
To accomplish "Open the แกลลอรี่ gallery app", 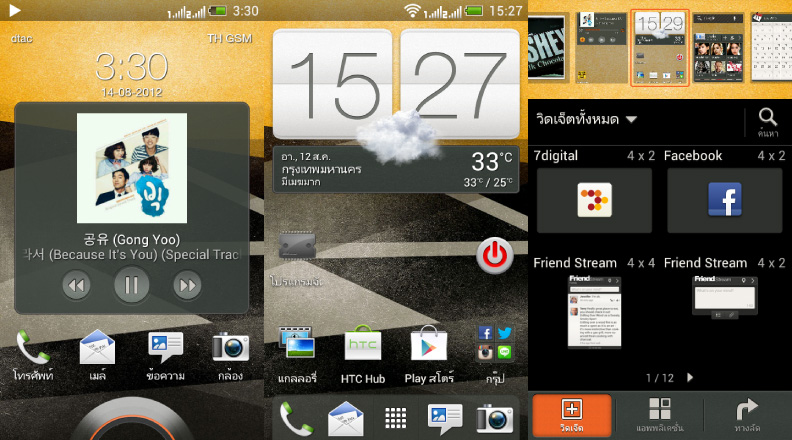I will [297, 355].
